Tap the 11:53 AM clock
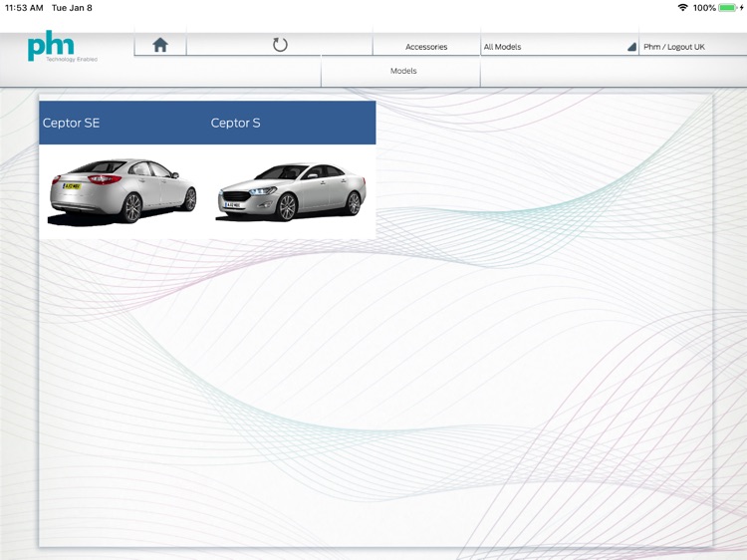 (24, 8)
